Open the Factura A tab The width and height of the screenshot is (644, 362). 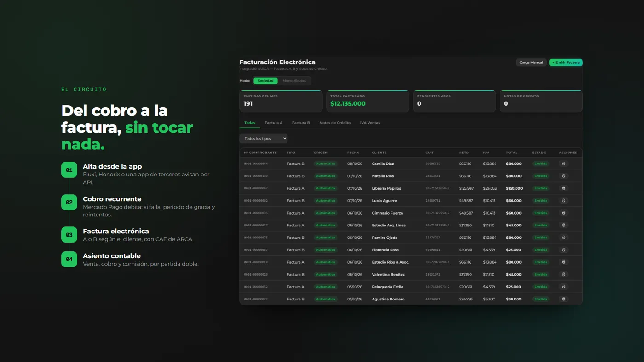point(274,123)
